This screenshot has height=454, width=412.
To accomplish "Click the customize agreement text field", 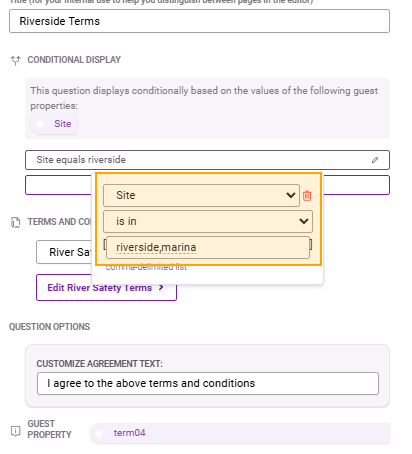I will [208, 383].
